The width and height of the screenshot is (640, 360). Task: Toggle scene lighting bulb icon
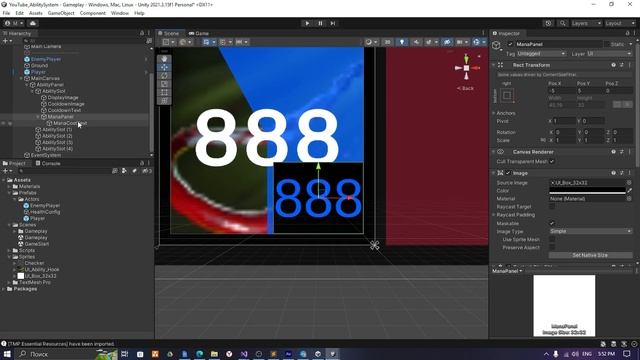[x=402, y=42]
